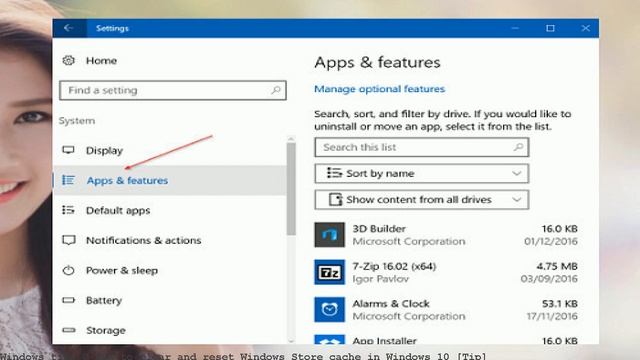Click the Notifications & actions speech icon
640x360 pixels.
point(68,240)
